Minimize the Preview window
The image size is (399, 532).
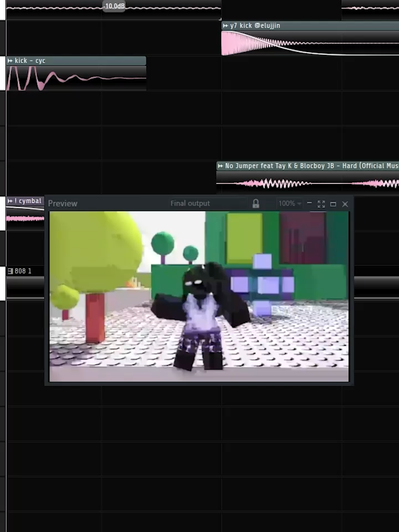coord(309,203)
